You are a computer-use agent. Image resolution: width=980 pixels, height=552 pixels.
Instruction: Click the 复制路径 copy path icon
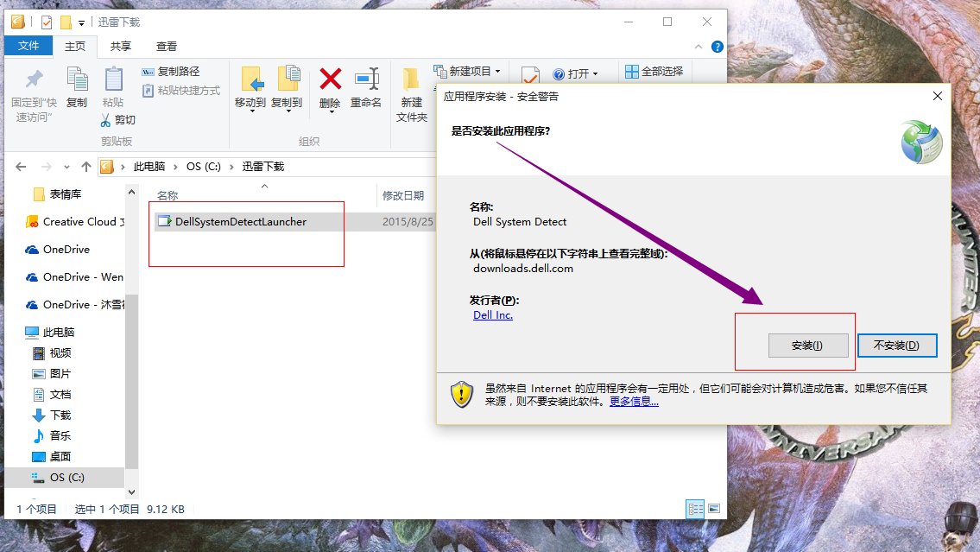tap(149, 70)
